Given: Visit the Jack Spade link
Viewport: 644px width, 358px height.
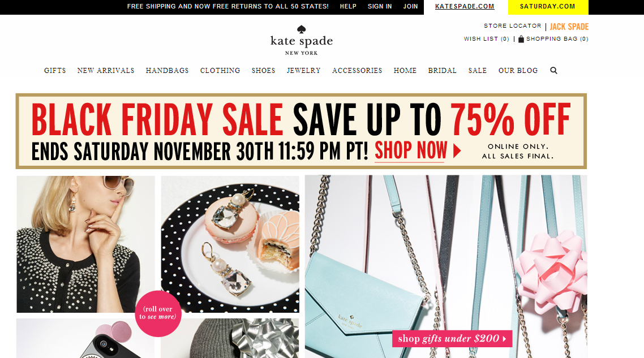Looking at the screenshot, I should [569, 27].
